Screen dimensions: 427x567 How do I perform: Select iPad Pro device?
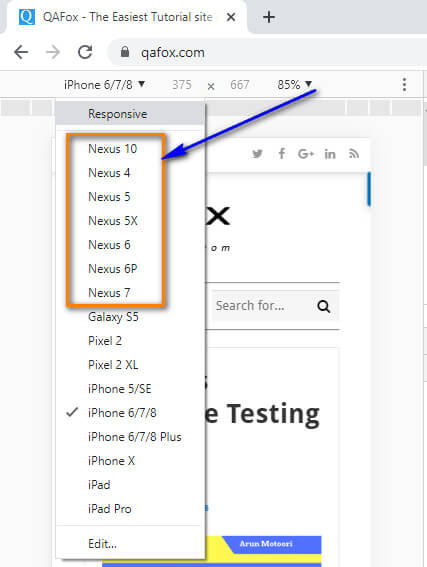point(130,509)
